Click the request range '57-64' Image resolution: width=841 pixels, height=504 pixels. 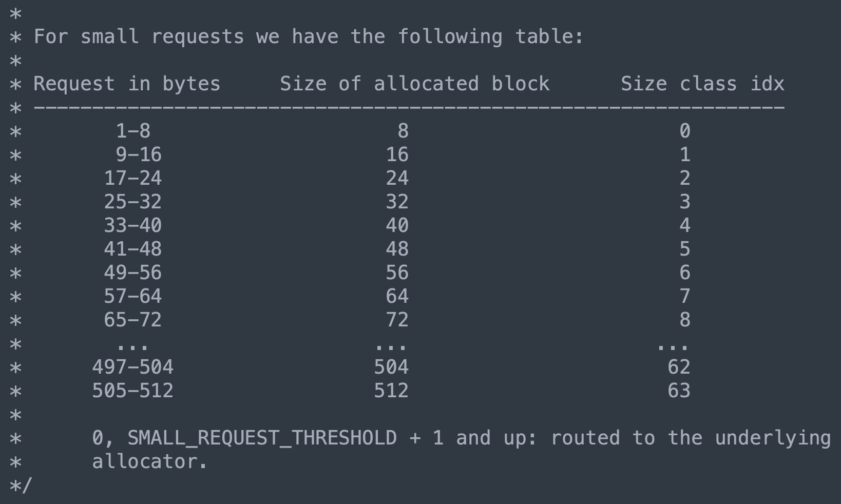pos(133,296)
